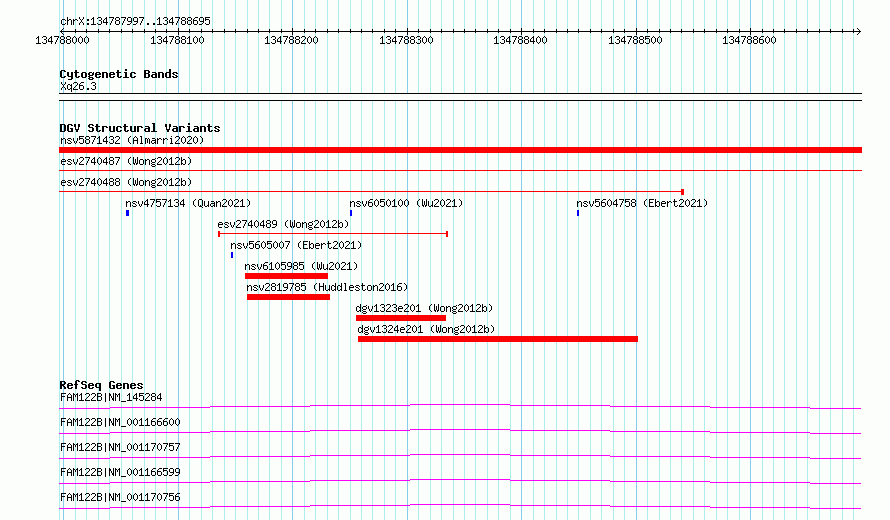Open the RefSeq Genes track heading
The width and height of the screenshot is (890, 520).
click(101, 385)
